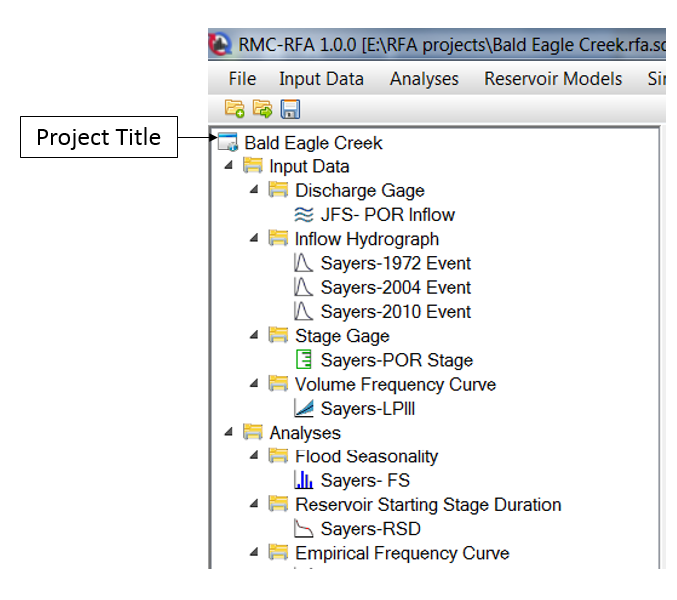Screen dimensions: 677x600
Task: Collapse the Analyses tree node
Action: [229, 432]
